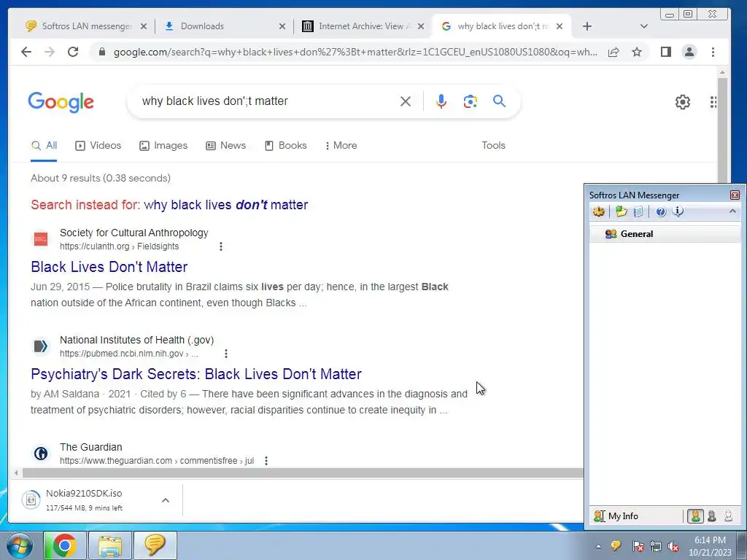Image resolution: width=747 pixels, height=560 pixels.
Task: Open My Info in Softros Messenger
Action: click(x=616, y=516)
